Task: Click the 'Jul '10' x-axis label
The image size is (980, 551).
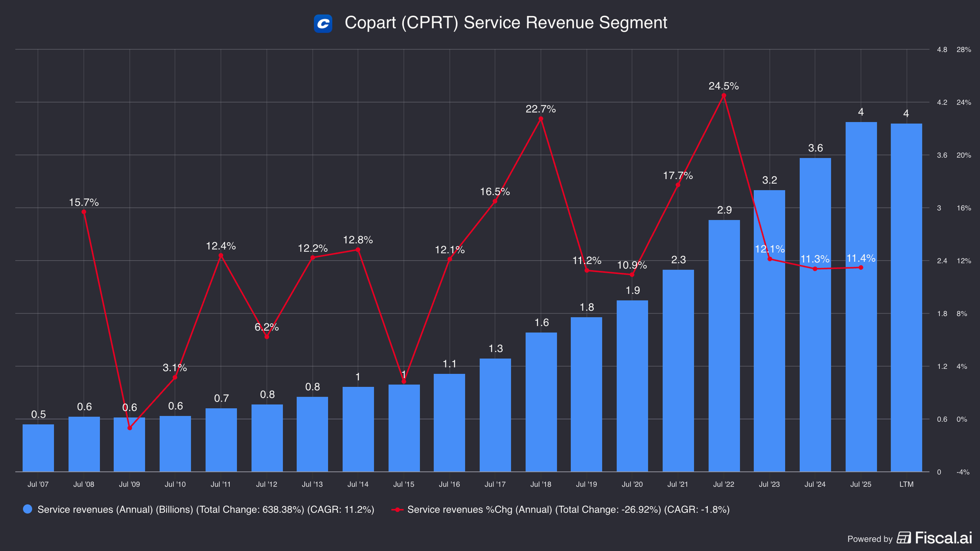Action: click(175, 484)
